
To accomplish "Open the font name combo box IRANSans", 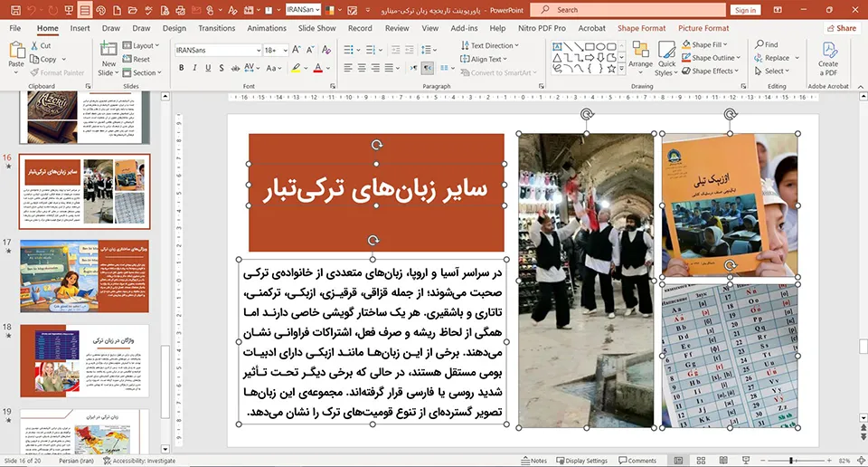I will tap(218, 51).
